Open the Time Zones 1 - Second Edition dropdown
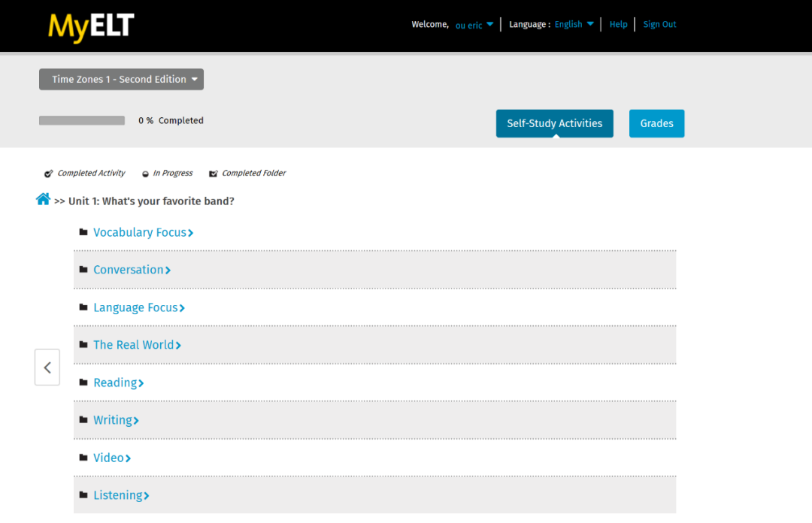The height and width of the screenshot is (523, 812). coord(121,79)
